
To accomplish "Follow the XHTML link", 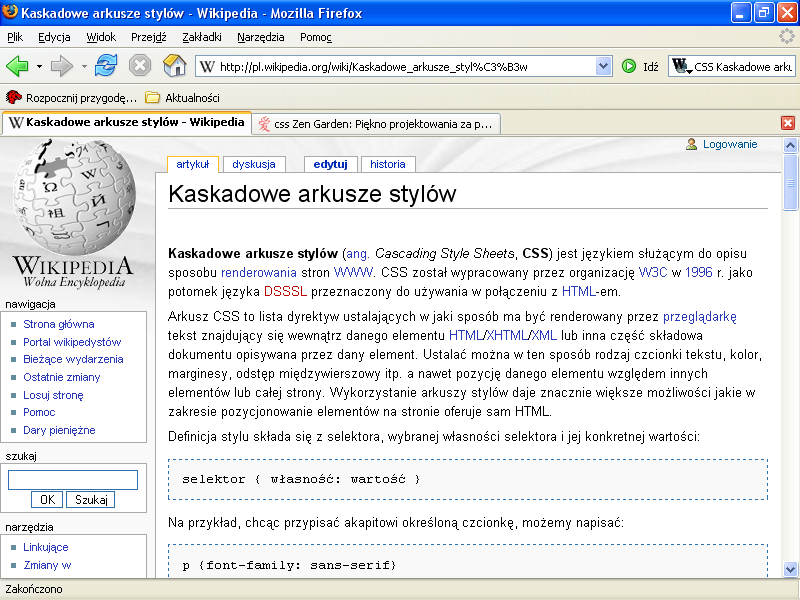I will (x=507, y=336).
